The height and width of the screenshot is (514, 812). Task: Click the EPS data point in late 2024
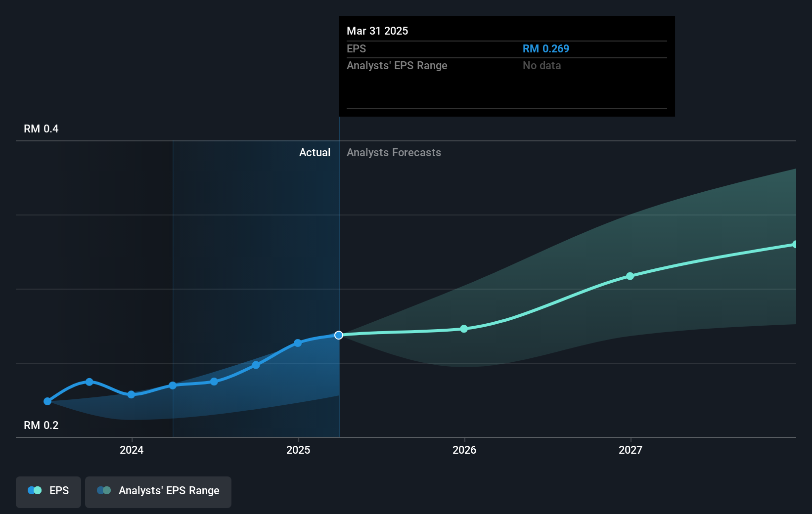(256, 365)
